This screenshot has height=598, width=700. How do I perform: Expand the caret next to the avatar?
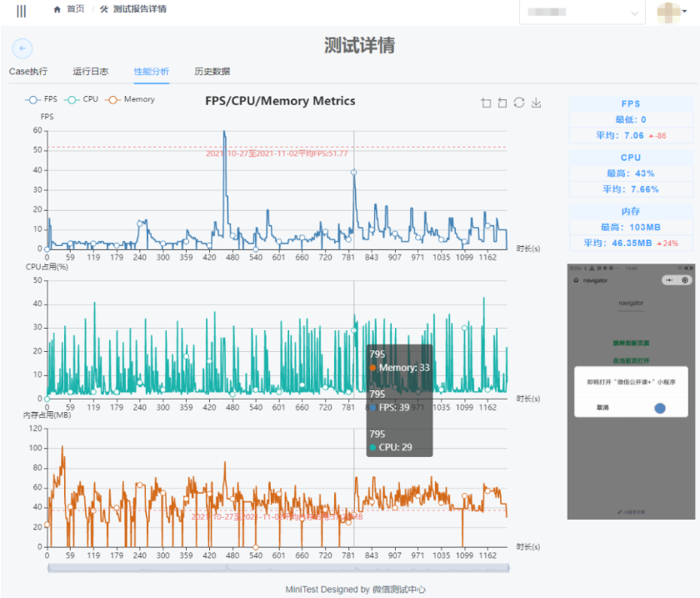(x=684, y=12)
